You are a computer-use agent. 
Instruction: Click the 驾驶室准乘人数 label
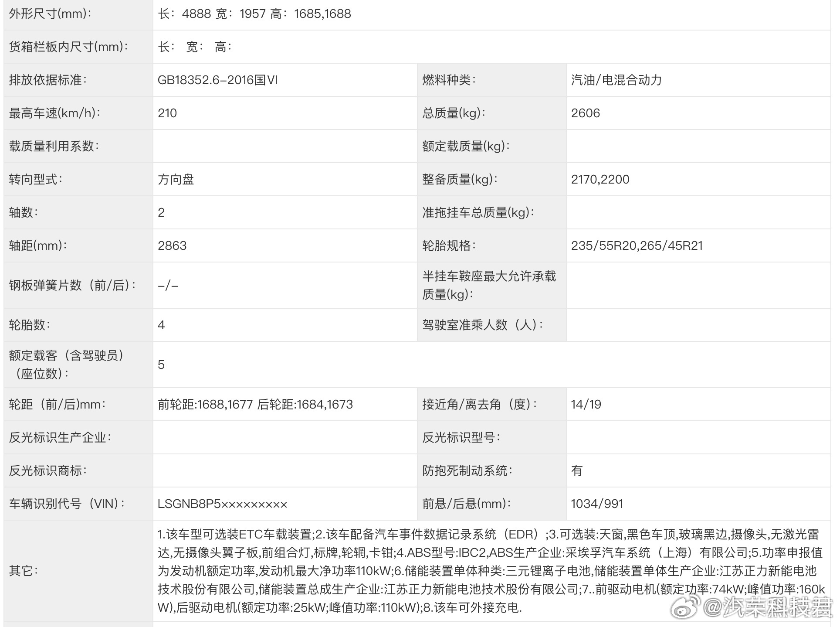pyautogui.click(x=483, y=325)
